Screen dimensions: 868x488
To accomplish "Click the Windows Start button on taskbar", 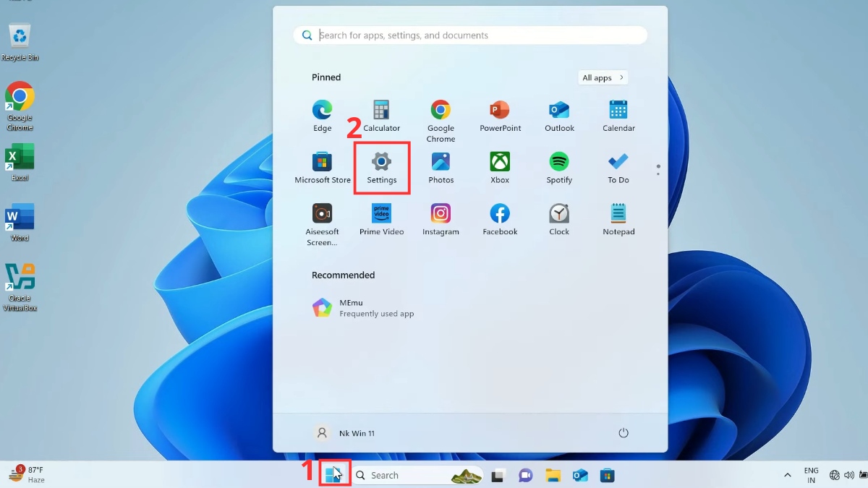I will point(333,474).
